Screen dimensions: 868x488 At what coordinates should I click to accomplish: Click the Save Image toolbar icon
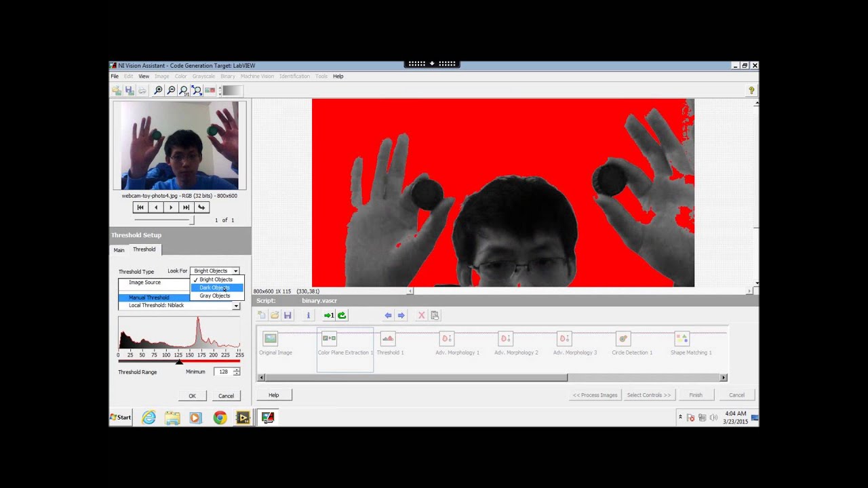click(x=129, y=90)
